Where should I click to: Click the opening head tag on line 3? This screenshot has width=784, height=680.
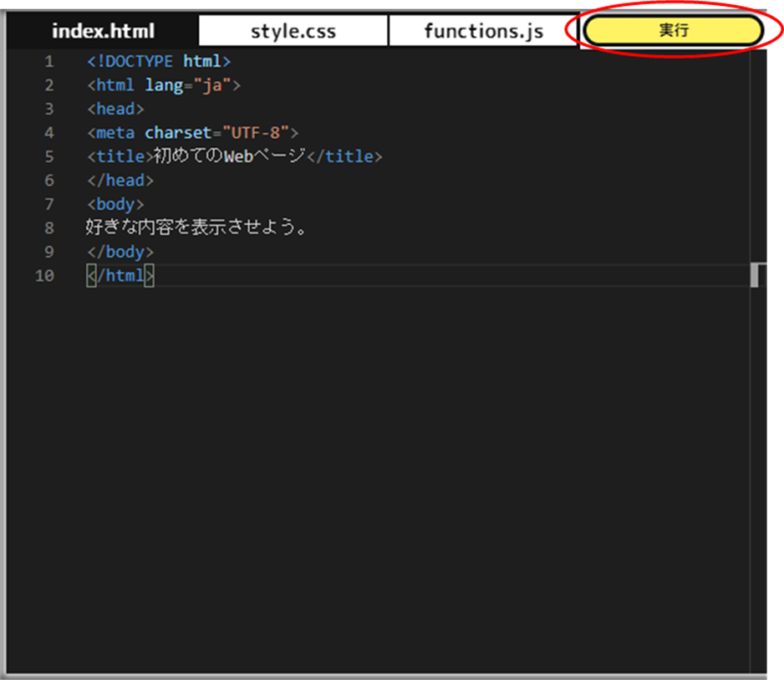pos(115,109)
